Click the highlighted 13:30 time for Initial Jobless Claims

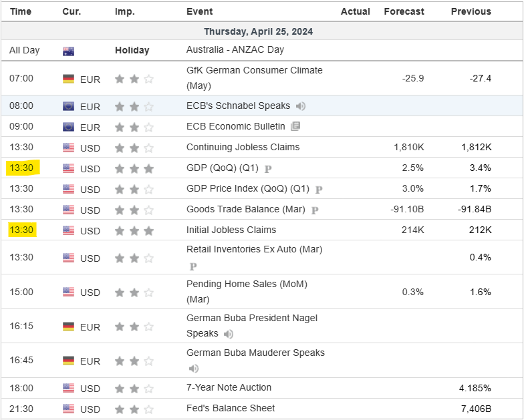click(x=21, y=230)
